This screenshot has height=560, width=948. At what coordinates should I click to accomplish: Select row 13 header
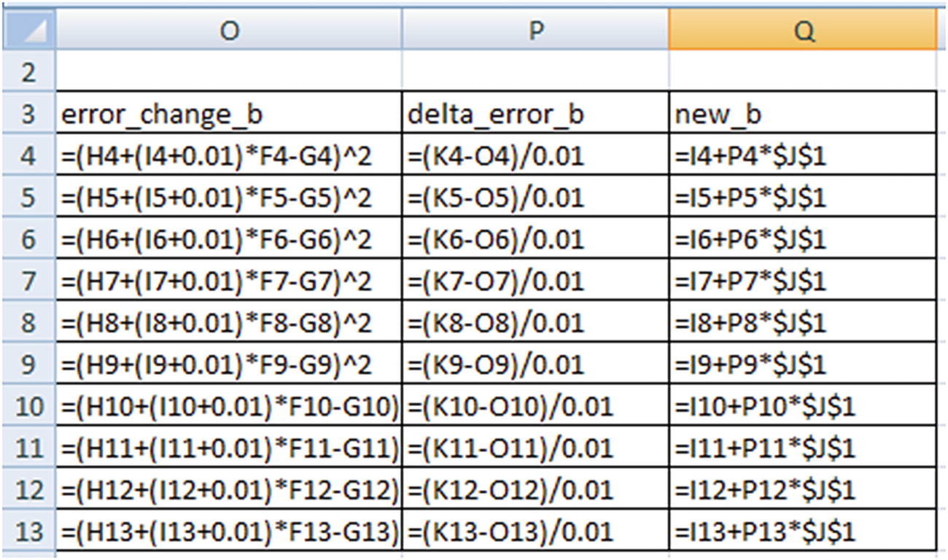pyautogui.click(x=28, y=531)
